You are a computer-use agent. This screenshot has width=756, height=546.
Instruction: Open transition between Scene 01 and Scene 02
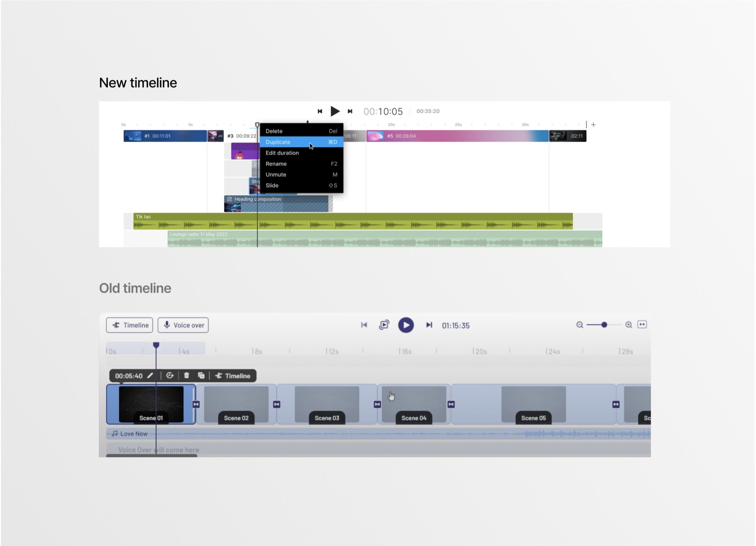pos(196,404)
